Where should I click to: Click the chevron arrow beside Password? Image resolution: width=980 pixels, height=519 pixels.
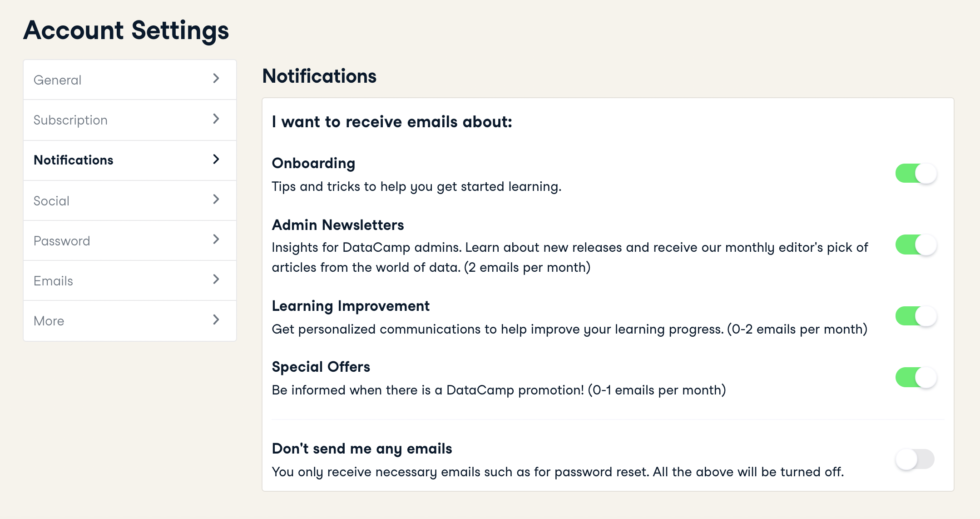coord(216,239)
